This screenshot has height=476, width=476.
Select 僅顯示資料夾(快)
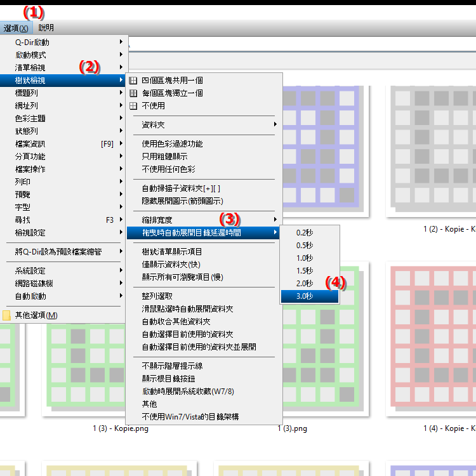click(x=204, y=265)
